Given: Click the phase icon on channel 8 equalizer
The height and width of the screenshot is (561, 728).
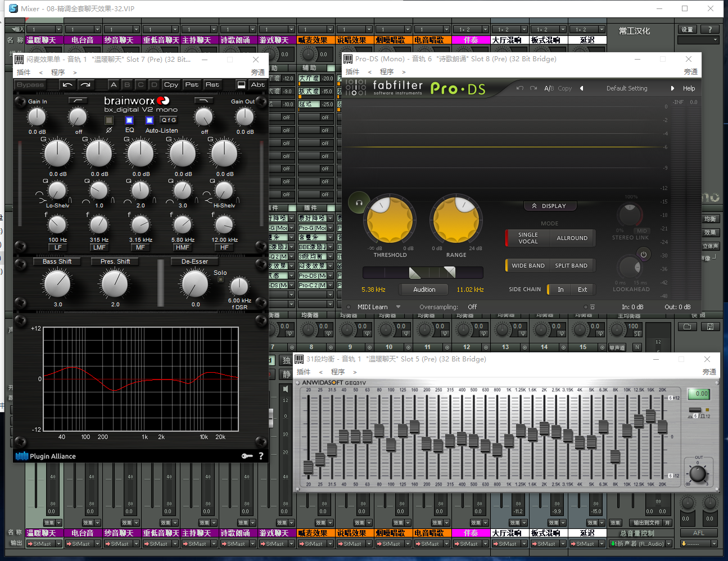Looking at the screenshot, I should pyautogui.click(x=328, y=333).
